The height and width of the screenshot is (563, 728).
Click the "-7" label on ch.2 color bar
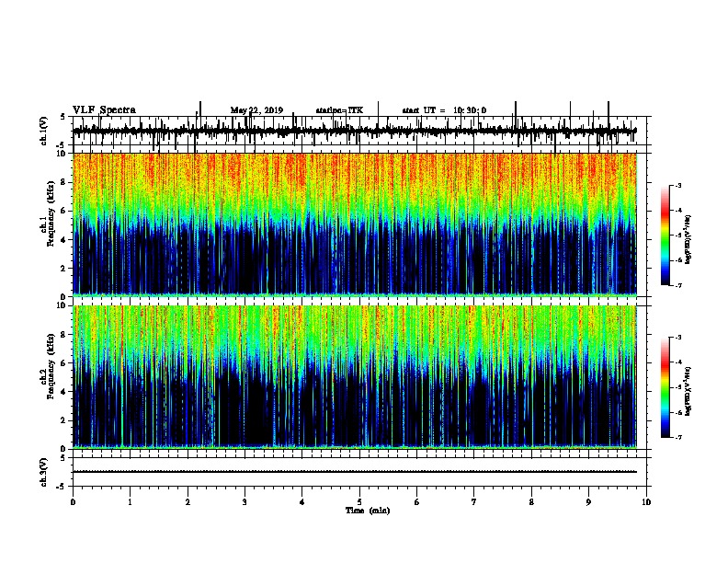click(677, 437)
